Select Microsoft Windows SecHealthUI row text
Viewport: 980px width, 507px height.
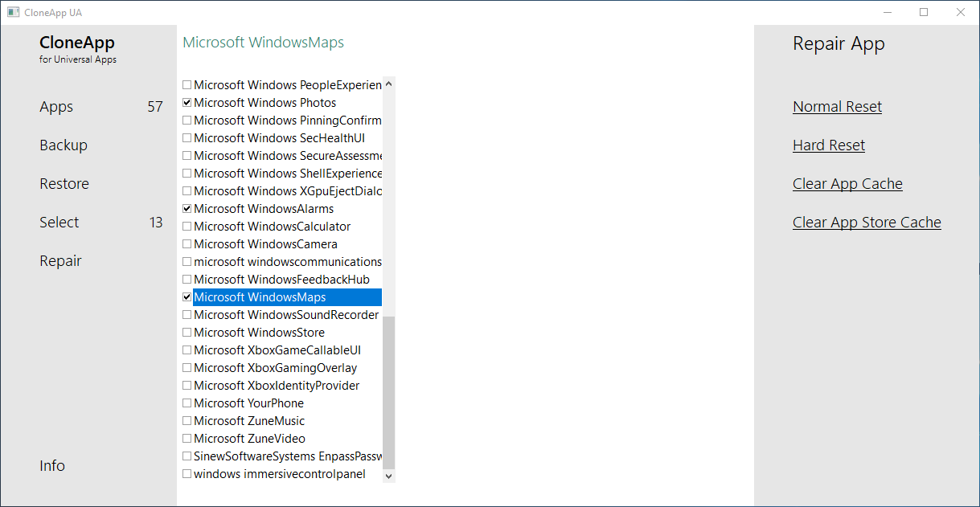click(279, 138)
